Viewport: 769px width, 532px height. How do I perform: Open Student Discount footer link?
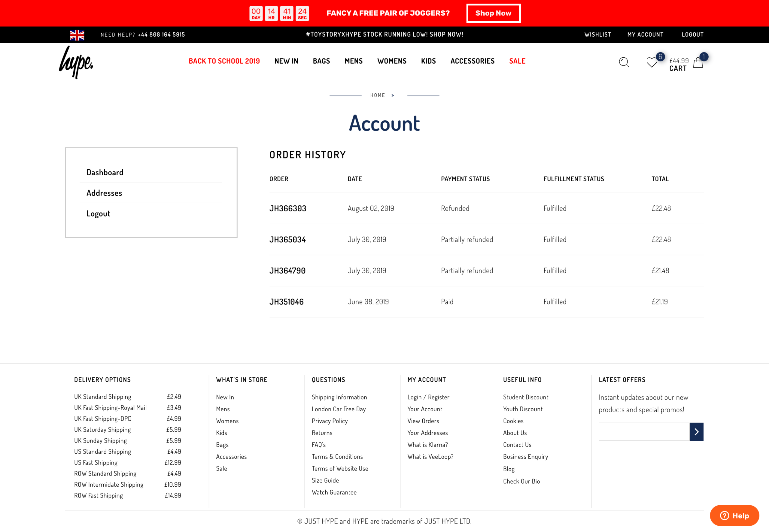point(525,397)
